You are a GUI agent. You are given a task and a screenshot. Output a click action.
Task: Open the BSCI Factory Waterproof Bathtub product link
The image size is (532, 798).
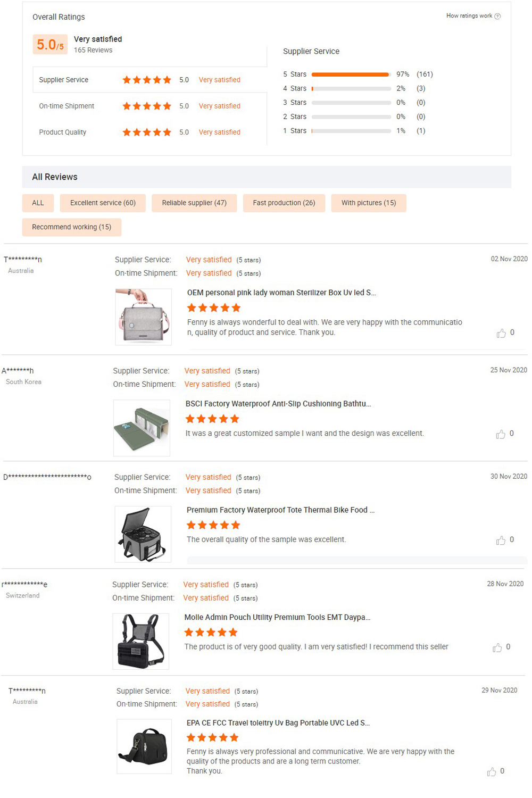[x=278, y=404]
